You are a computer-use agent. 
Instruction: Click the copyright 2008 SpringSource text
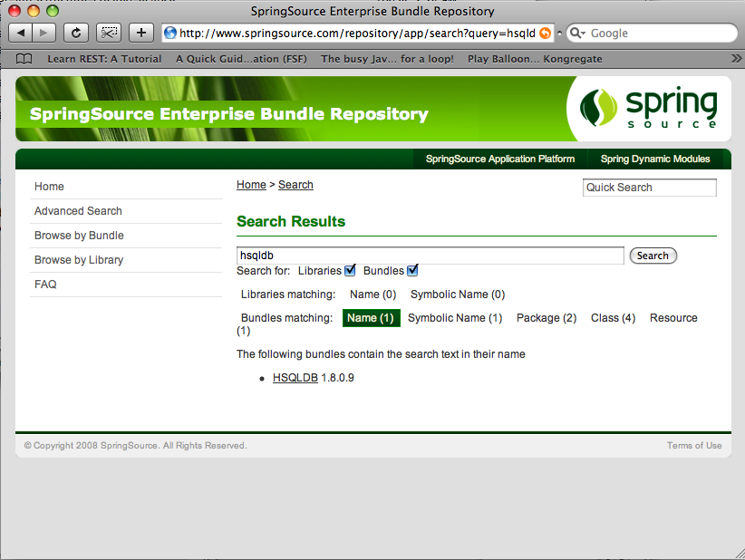pos(135,446)
